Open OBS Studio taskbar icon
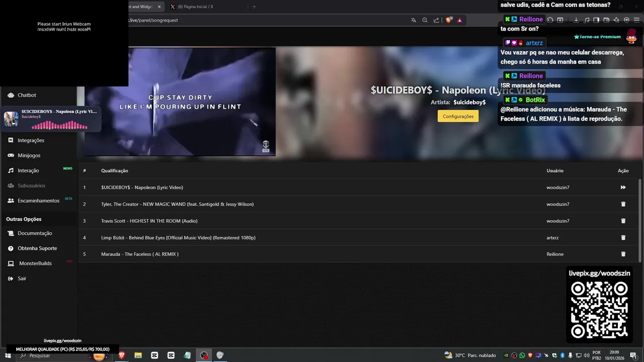 [x=204, y=355]
